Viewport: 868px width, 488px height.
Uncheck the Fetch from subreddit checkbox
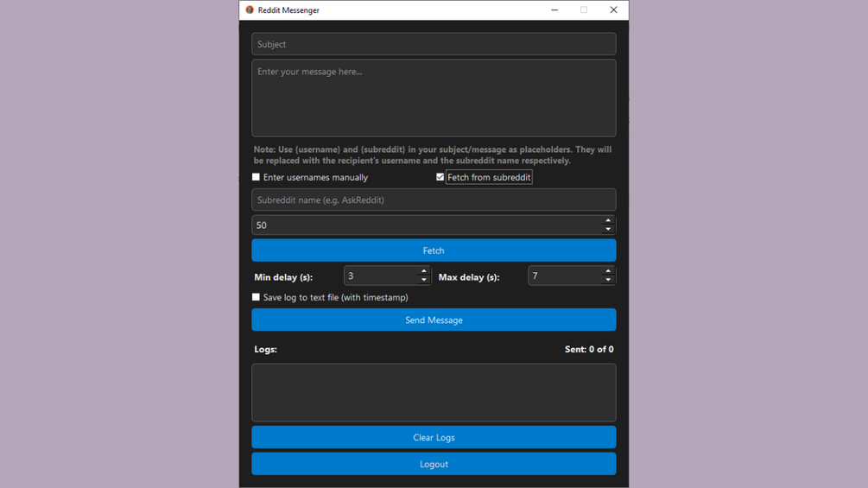[x=440, y=177]
